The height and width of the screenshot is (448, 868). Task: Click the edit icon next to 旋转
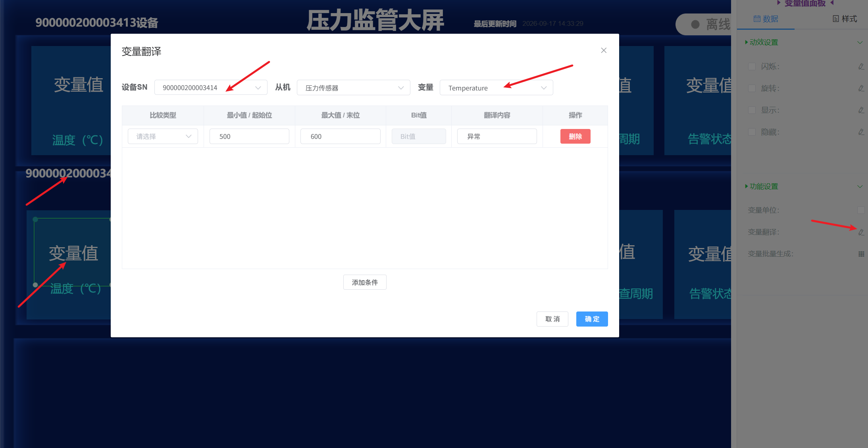[x=861, y=88]
